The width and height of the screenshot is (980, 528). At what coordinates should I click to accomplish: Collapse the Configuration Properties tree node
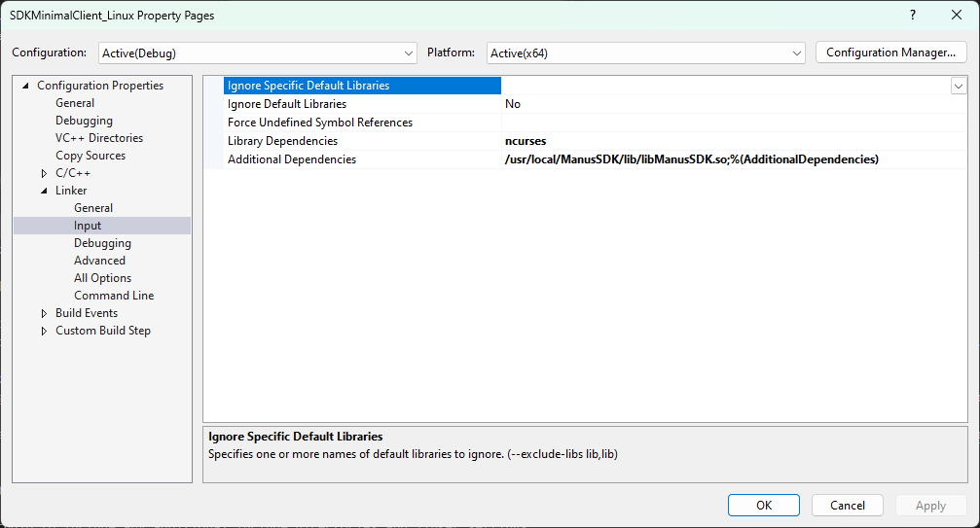(26, 86)
